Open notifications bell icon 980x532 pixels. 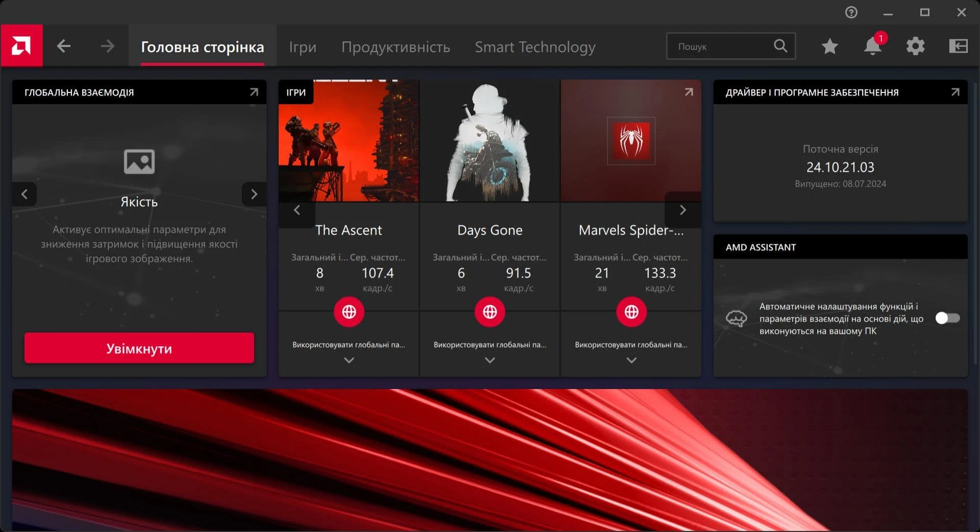click(x=873, y=46)
